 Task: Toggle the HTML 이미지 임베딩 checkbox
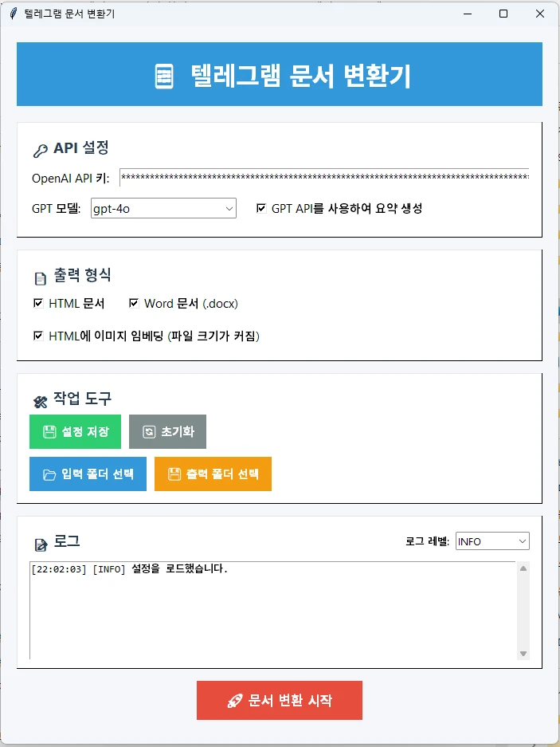(37, 336)
